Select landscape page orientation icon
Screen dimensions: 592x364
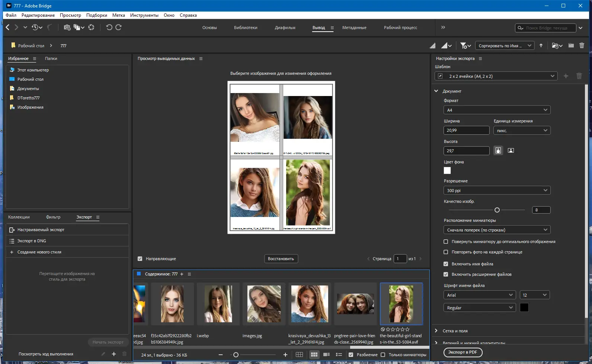pyautogui.click(x=511, y=150)
